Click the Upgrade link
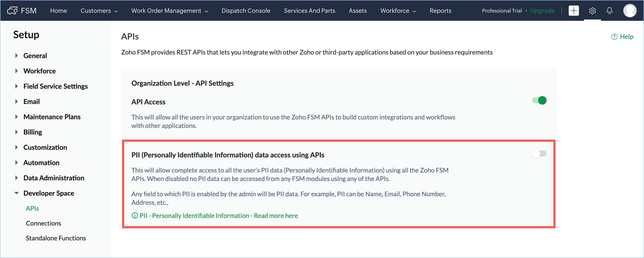This screenshot has width=644, height=258. pos(542,10)
